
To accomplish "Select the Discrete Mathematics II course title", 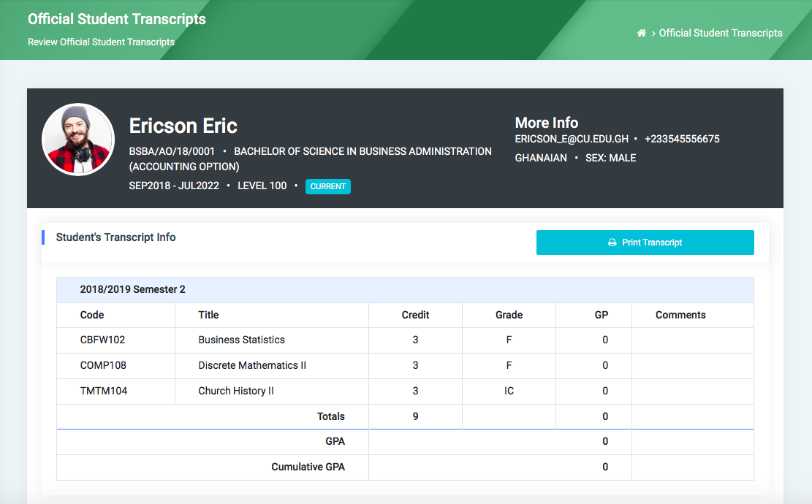I will [252, 365].
